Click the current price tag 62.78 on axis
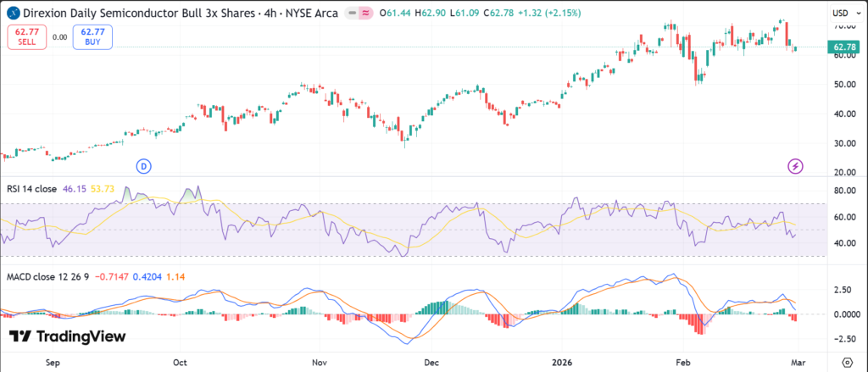Screen dimensions: 868x372 tap(844, 47)
